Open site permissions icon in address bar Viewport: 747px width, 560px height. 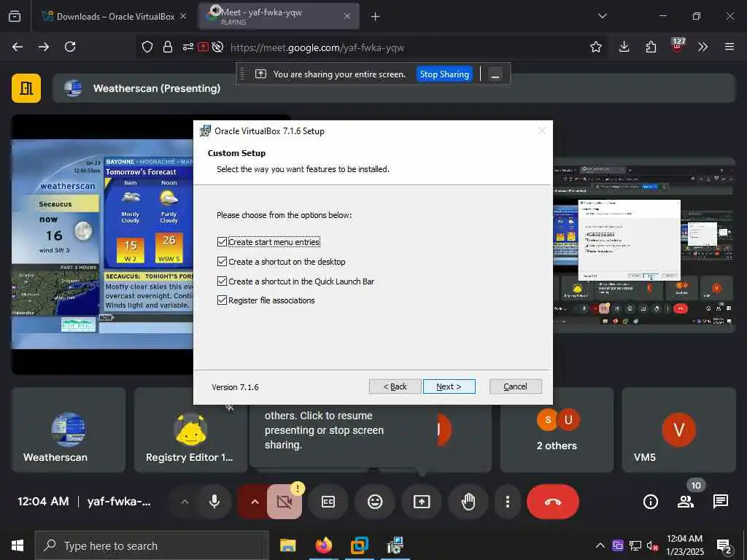(187, 47)
